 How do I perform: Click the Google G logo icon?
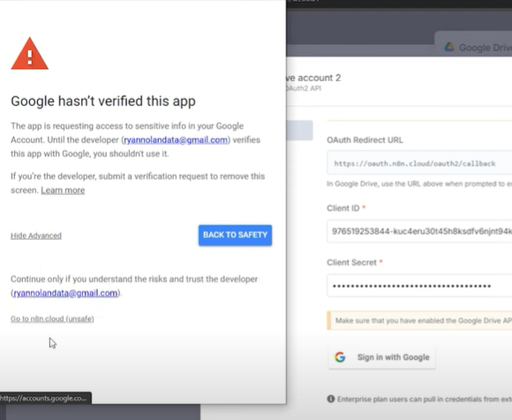click(340, 357)
